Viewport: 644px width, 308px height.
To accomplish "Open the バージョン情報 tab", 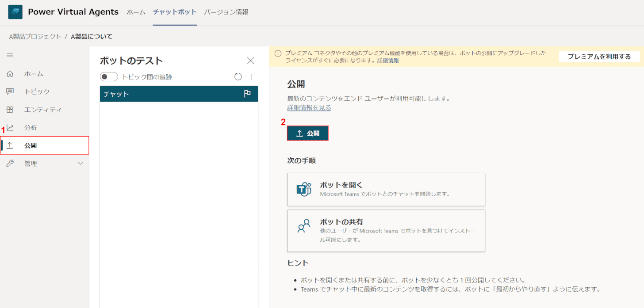I will (x=226, y=12).
